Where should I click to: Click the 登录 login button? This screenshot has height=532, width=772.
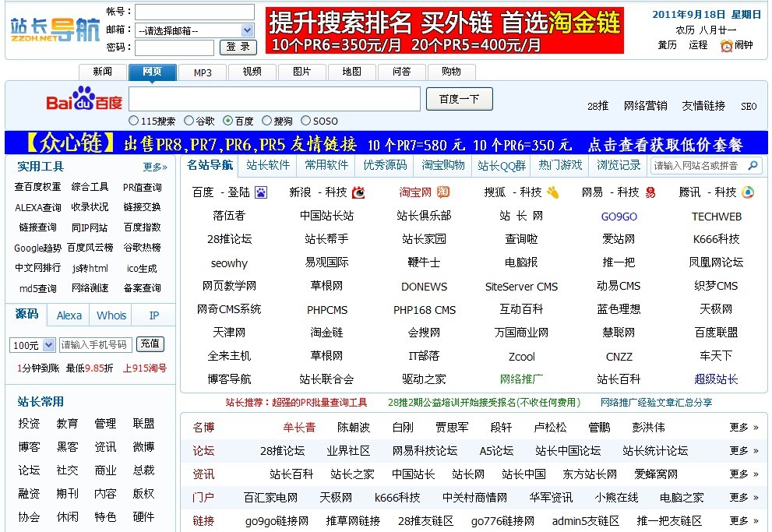click(x=238, y=47)
